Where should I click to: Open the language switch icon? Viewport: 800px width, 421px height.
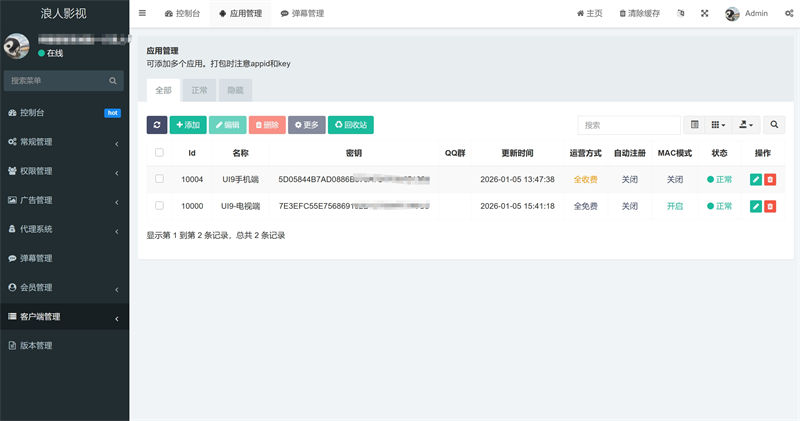point(681,14)
